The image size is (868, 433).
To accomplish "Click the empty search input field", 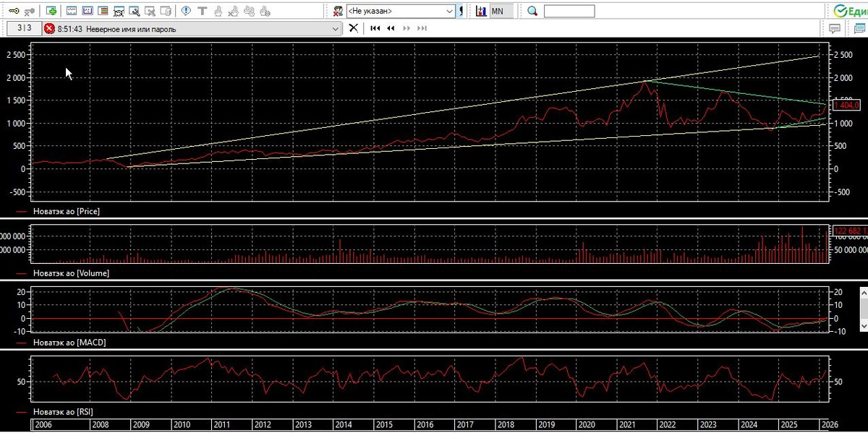I will click(569, 11).
